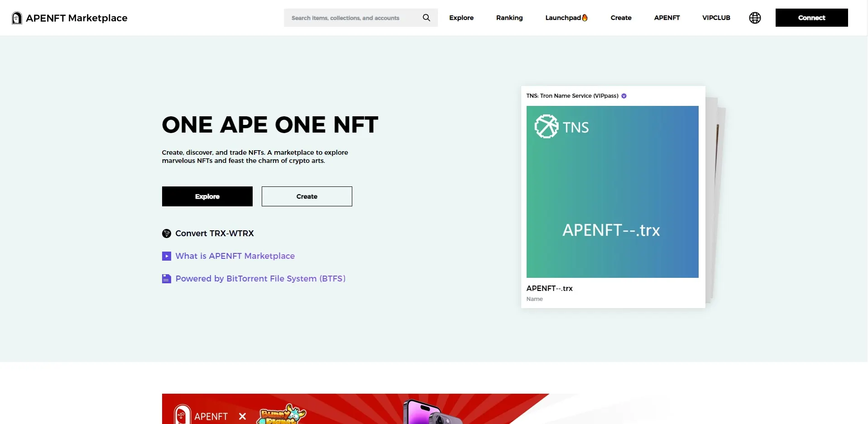Click the verified badge next to TNS: Tron Name Service
The height and width of the screenshot is (424, 868).
click(623, 95)
